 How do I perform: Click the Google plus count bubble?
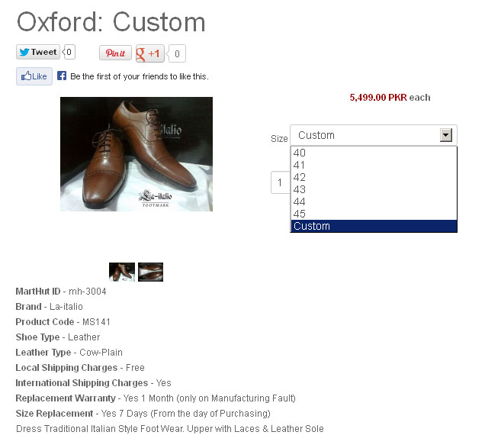click(x=176, y=53)
